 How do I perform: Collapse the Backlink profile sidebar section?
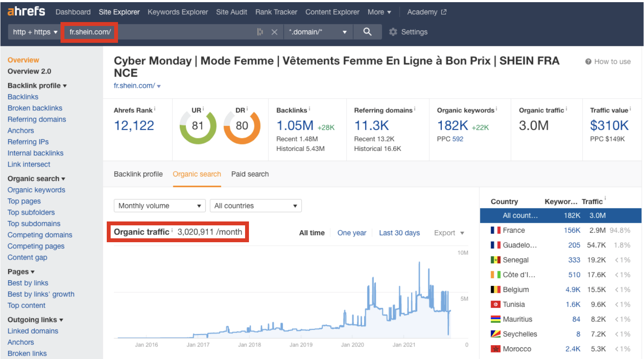37,86
